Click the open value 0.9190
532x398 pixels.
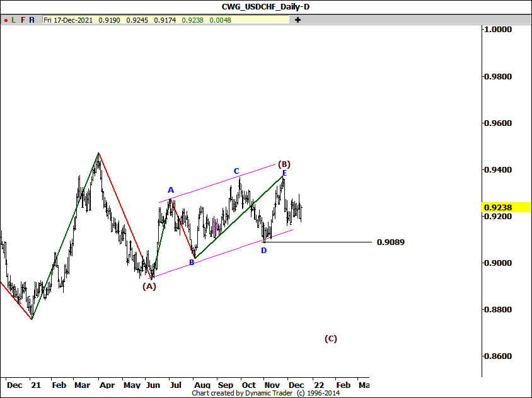(109, 20)
